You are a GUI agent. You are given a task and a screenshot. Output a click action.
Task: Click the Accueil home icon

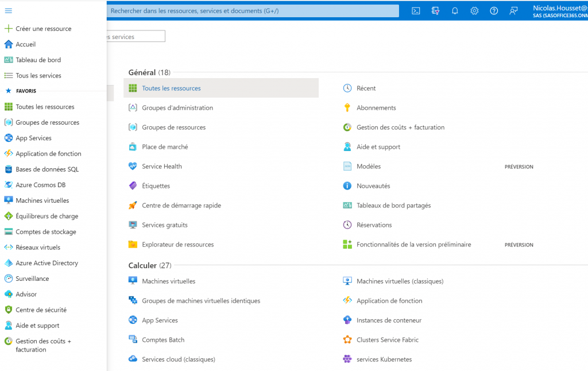(x=8, y=44)
